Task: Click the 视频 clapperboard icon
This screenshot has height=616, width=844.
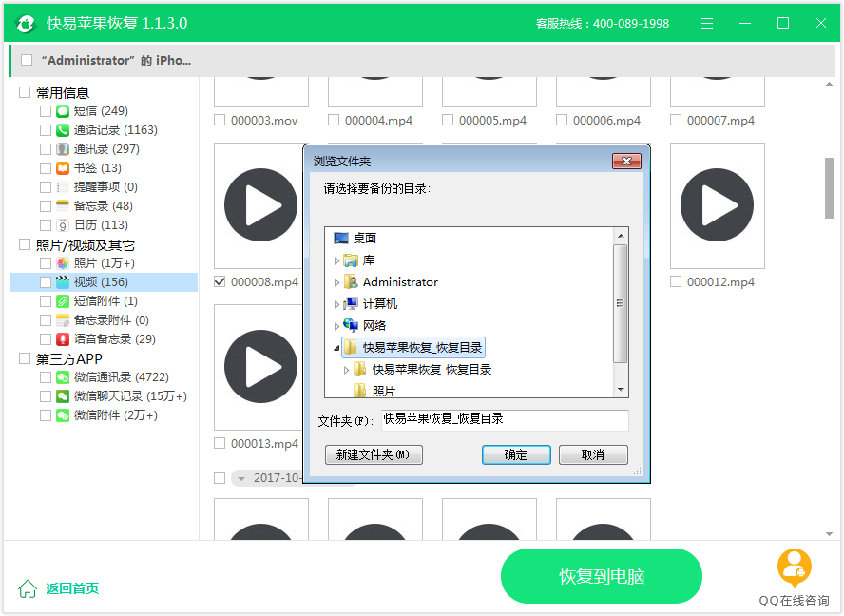Action: tap(63, 281)
